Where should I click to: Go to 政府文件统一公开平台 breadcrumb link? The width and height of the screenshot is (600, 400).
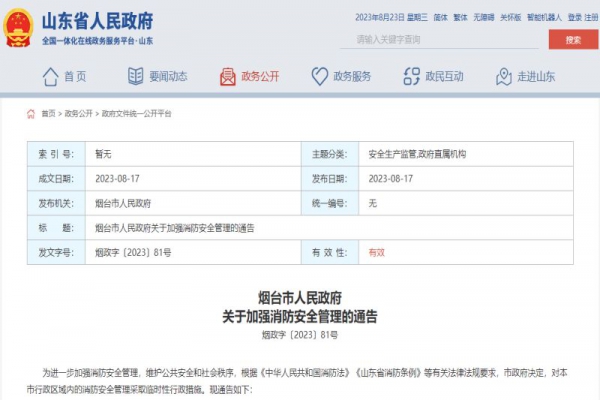coord(137,114)
